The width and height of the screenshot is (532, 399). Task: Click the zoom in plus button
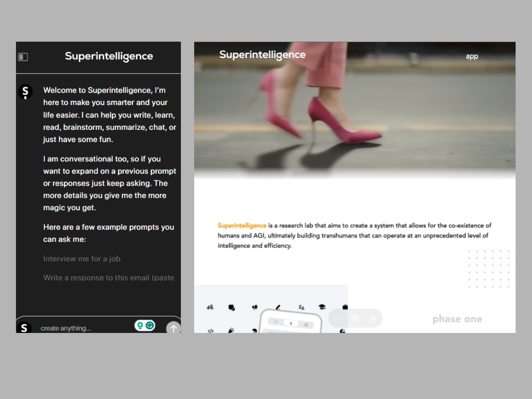click(x=373, y=318)
